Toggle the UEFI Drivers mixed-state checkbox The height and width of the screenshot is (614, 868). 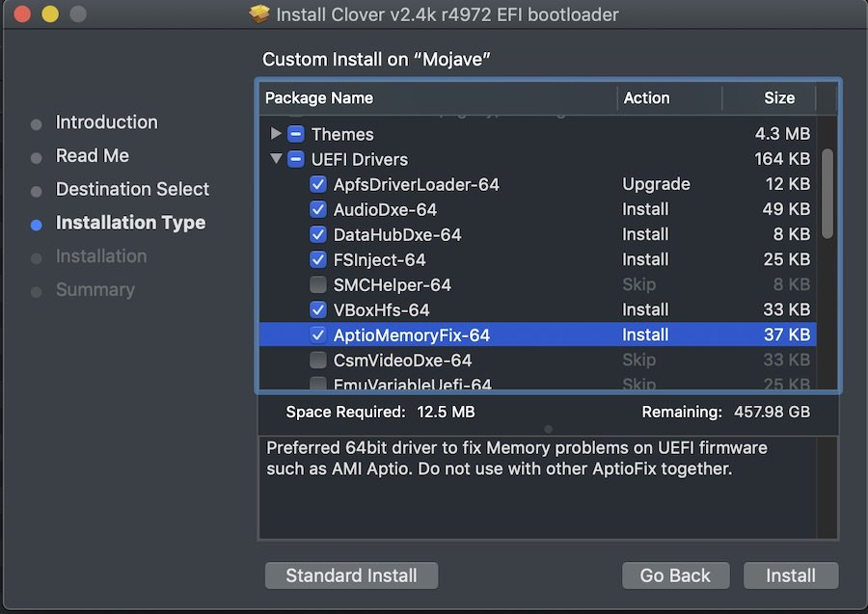click(x=296, y=159)
